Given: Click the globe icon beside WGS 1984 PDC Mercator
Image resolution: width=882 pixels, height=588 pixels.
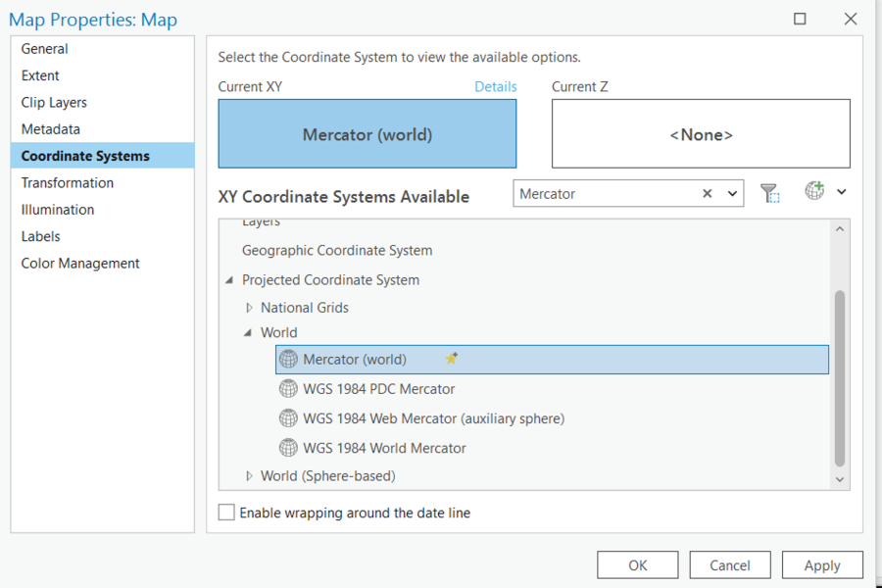Looking at the screenshot, I should [288, 388].
